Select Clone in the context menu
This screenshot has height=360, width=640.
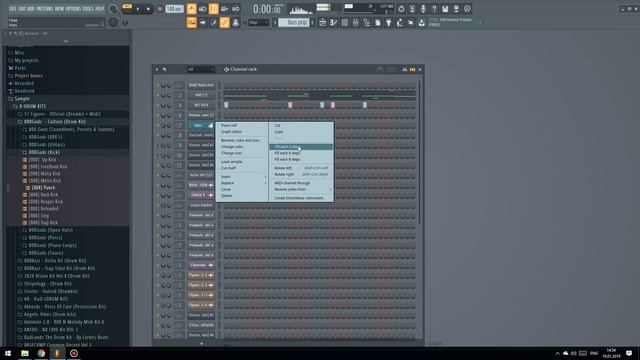coord(242,189)
